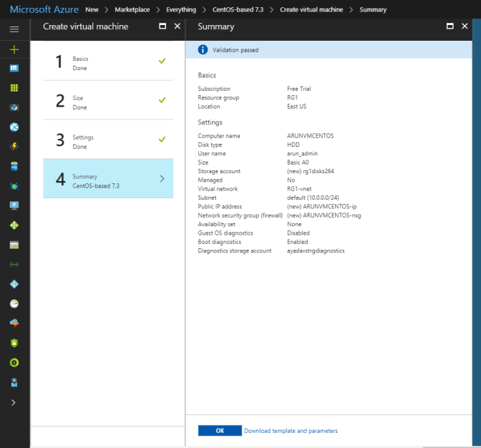Select step 1 Basics
Viewport: 481px width, 448px height.
point(107,62)
